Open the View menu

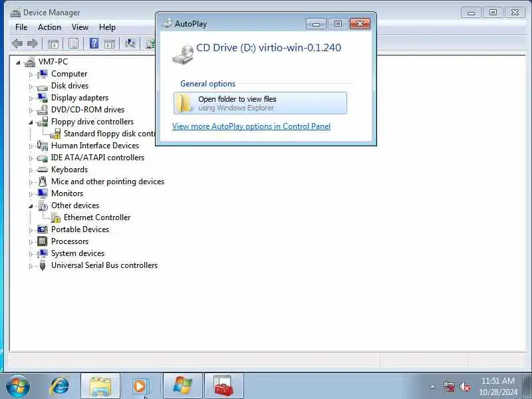[x=80, y=27]
